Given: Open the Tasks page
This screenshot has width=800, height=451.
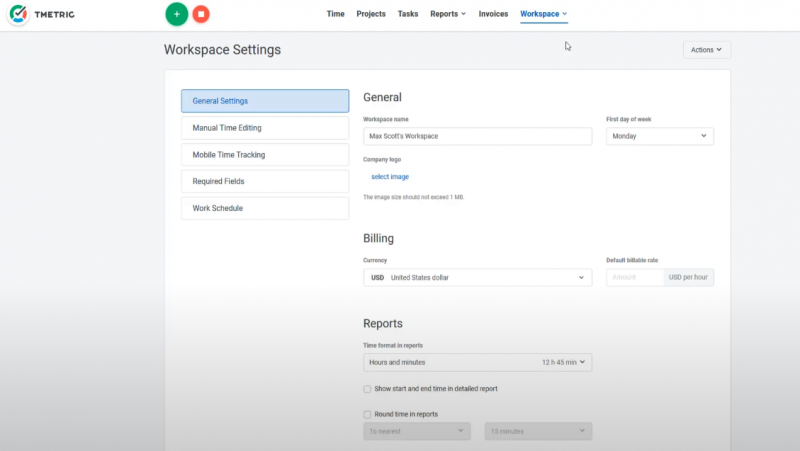Looking at the screenshot, I should click(407, 14).
